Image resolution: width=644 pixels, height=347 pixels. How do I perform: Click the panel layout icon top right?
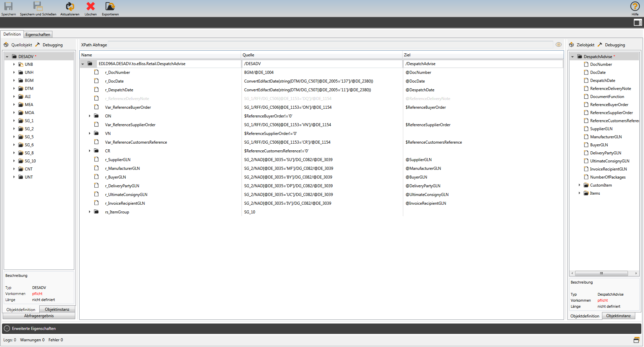637,22
